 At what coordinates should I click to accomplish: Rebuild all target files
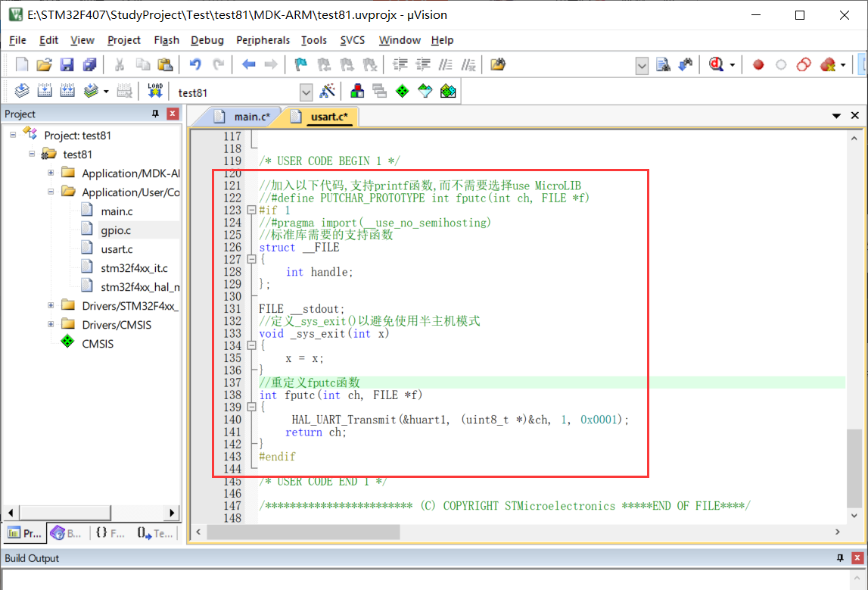pos(67,91)
